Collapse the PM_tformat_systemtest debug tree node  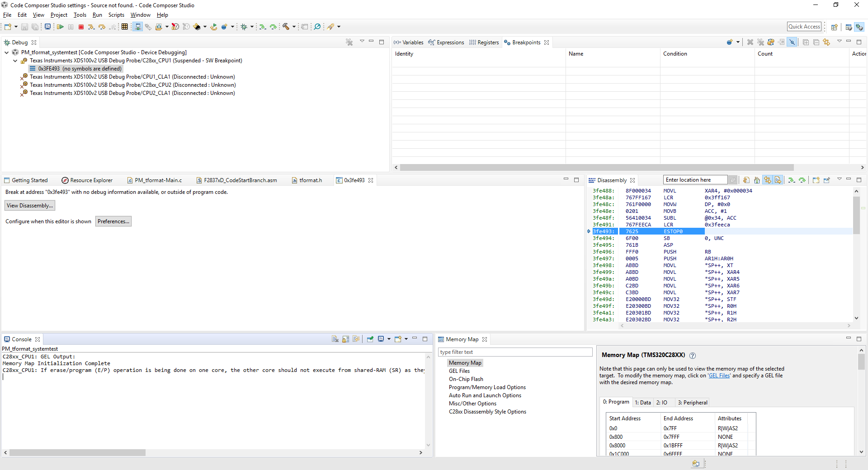point(6,52)
